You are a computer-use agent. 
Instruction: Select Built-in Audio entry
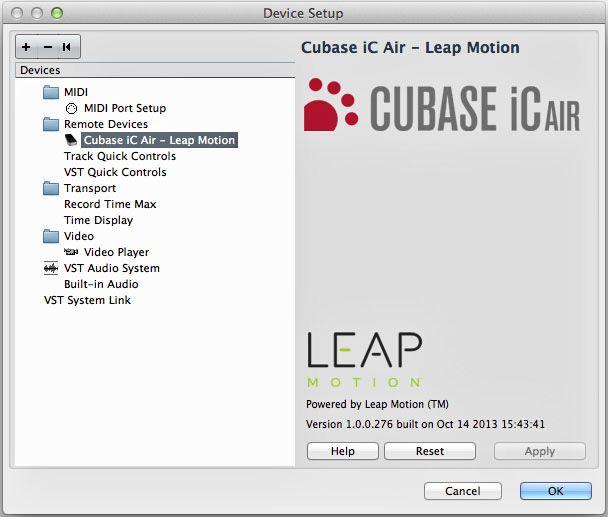[x=101, y=284]
